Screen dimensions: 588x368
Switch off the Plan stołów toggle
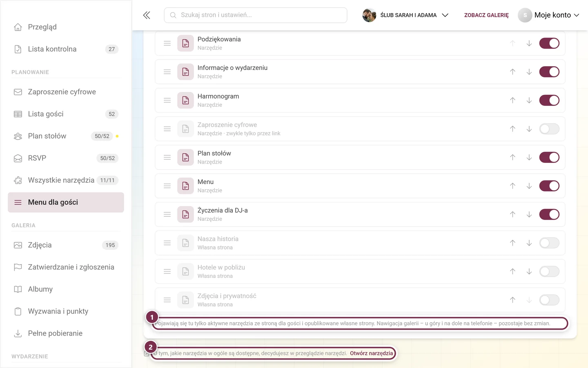[549, 157]
